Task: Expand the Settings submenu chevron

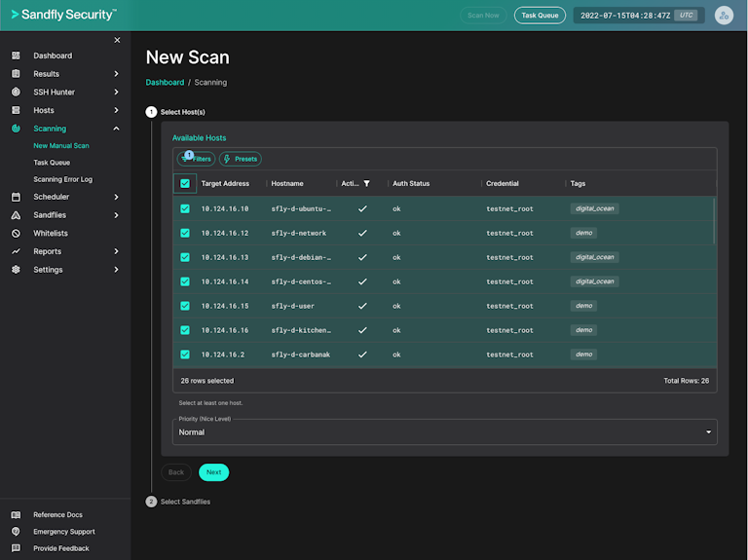Action: (117, 270)
